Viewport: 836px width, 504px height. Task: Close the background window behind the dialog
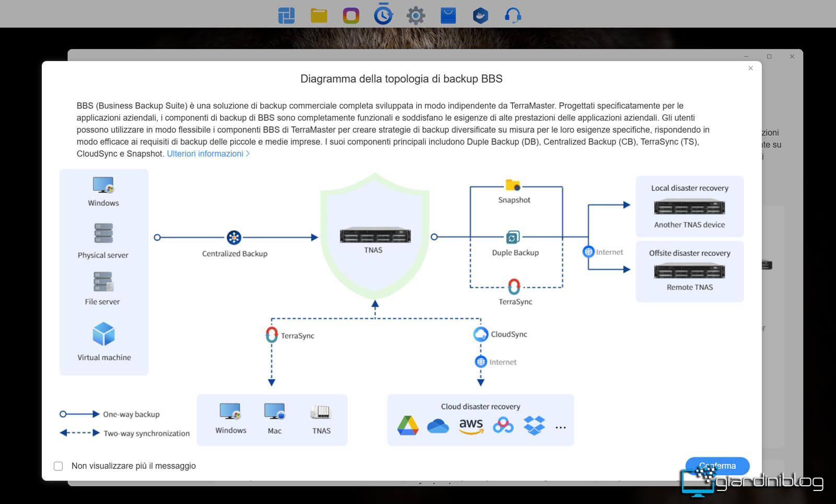pos(792,56)
